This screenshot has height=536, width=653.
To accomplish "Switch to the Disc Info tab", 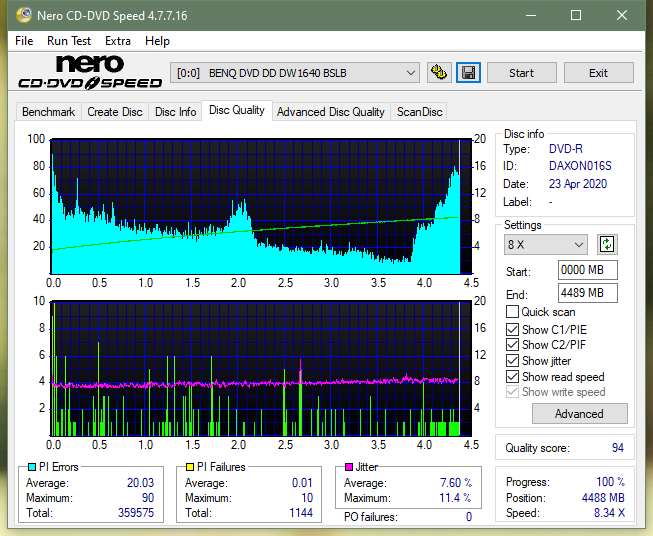I will (x=175, y=112).
